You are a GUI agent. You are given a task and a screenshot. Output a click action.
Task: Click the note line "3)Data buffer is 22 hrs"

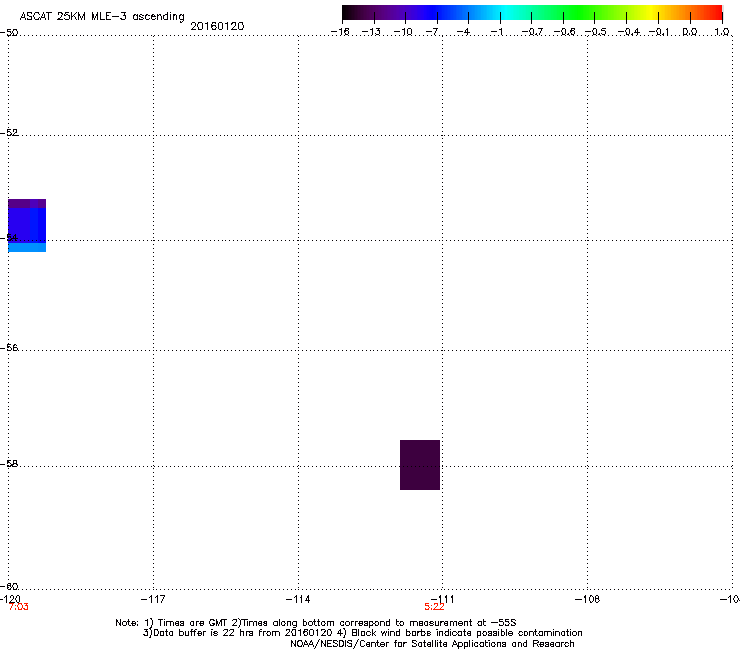click(x=362, y=633)
